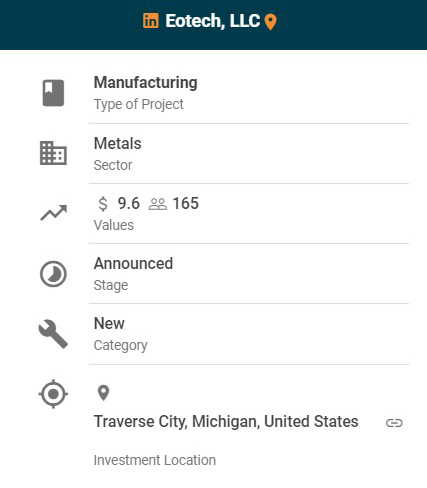Click the orange map pin in header
The width and height of the screenshot is (427, 488).
coord(270,22)
